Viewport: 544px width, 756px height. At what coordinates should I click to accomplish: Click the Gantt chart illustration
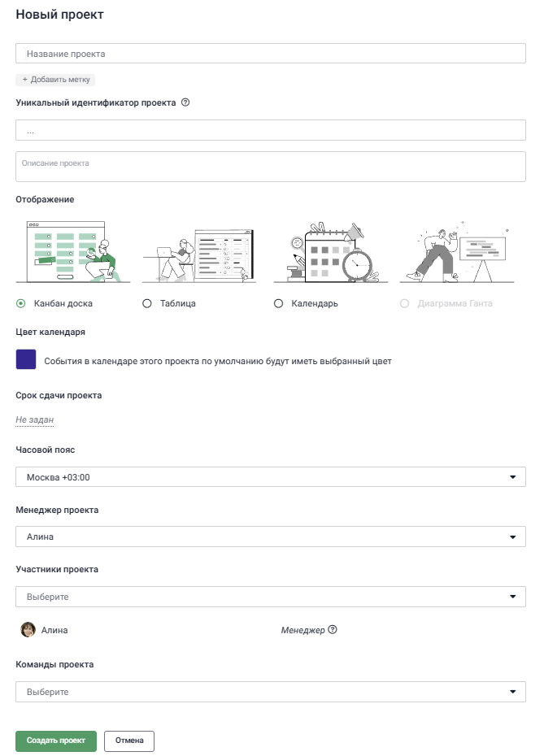[x=457, y=252]
